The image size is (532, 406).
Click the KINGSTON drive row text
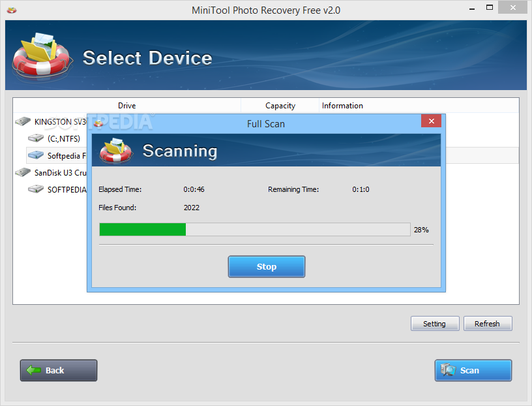click(x=61, y=121)
